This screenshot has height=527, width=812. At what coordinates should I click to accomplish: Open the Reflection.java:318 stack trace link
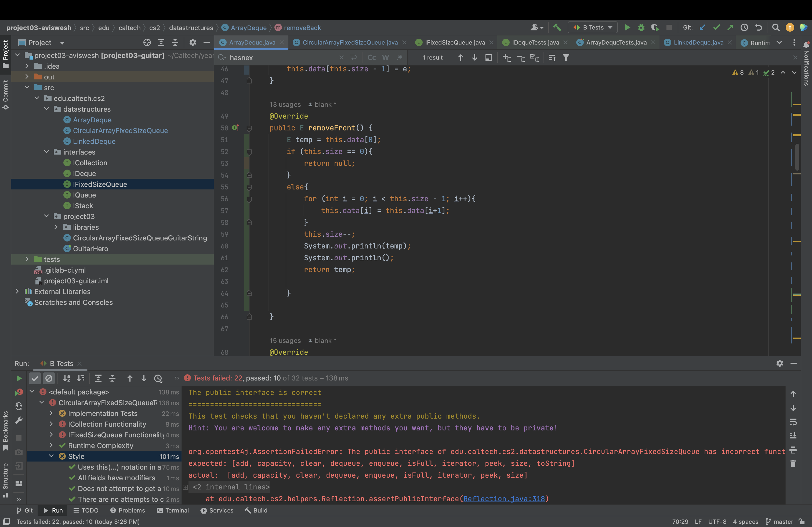pos(504,499)
